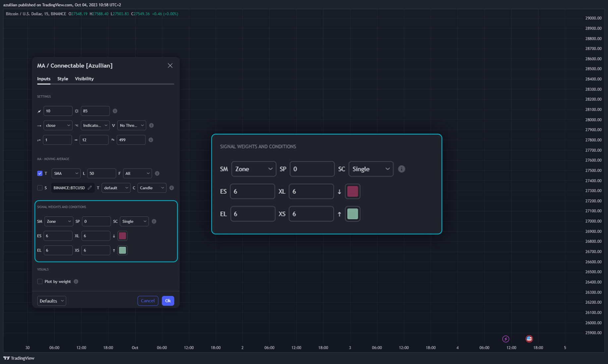Screen dimensions: 608x364
Task: Click info icon beside the 499 field
Action: coord(151,140)
